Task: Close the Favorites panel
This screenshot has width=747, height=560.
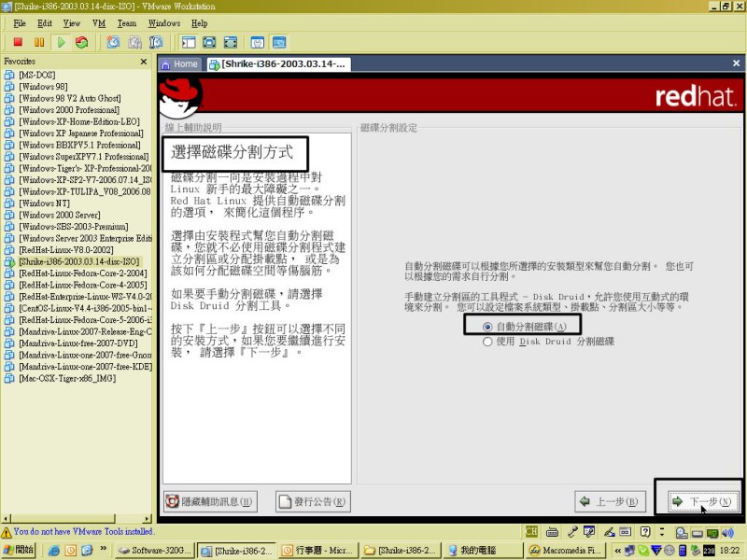Action: 144,62
